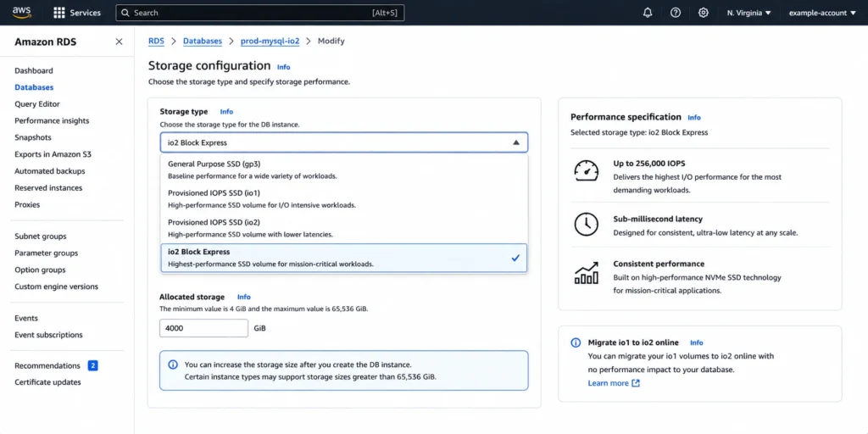Click the IOPS speedometer icon
868x434 pixels.
point(586,171)
